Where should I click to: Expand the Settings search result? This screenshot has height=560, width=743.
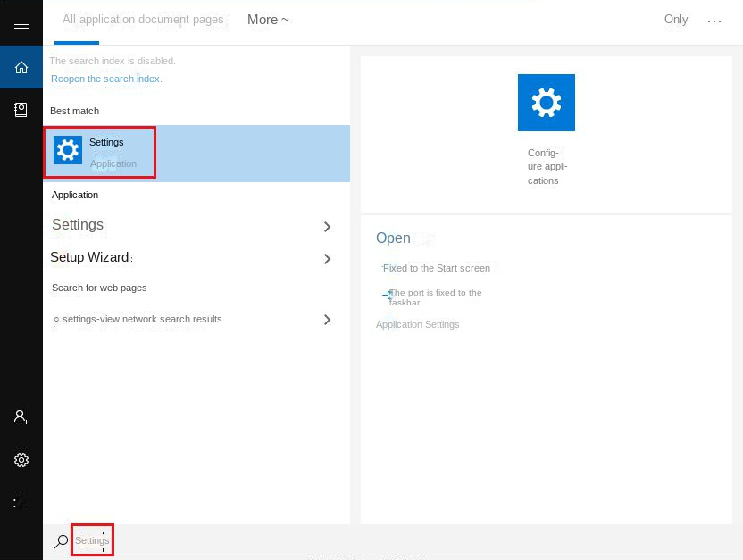tap(327, 227)
